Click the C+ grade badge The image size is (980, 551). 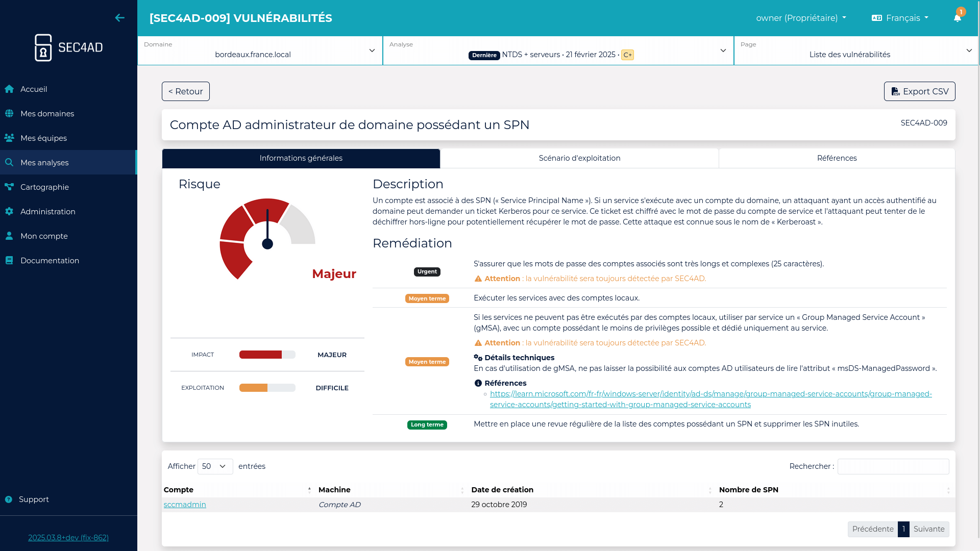click(627, 55)
